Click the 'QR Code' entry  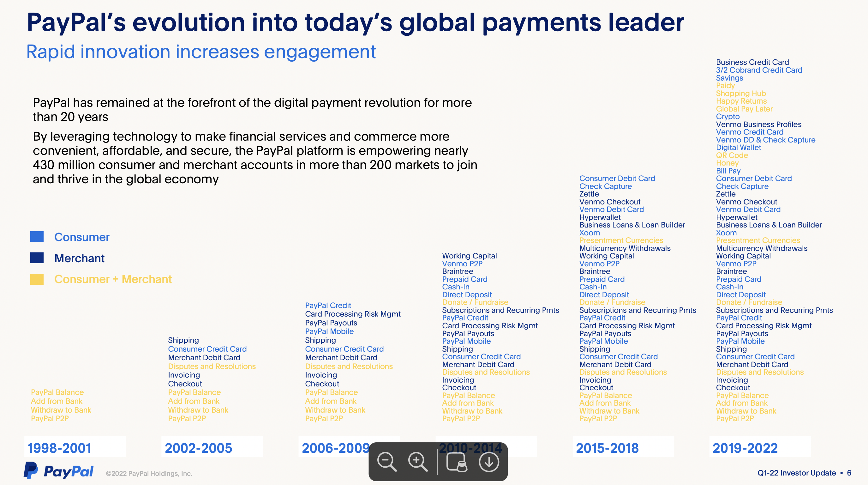click(x=732, y=155)
